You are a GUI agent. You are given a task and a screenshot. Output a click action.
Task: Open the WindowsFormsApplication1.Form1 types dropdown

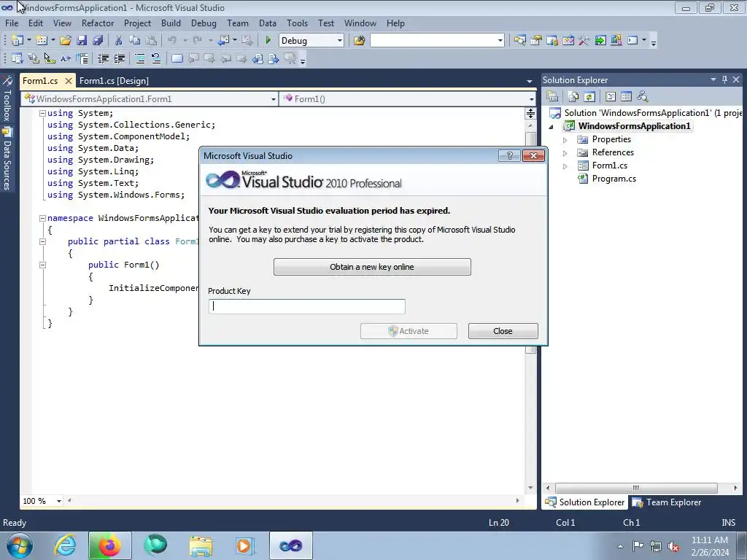274,99
